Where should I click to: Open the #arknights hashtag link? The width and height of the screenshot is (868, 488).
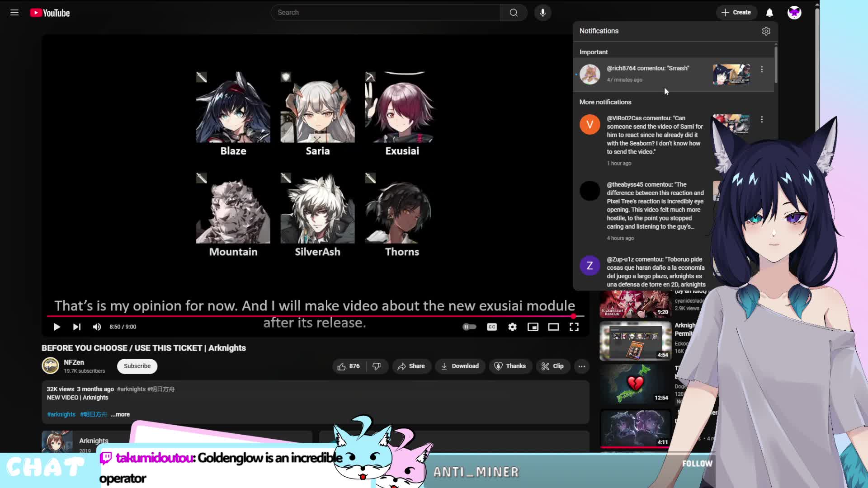click(61, 414)
